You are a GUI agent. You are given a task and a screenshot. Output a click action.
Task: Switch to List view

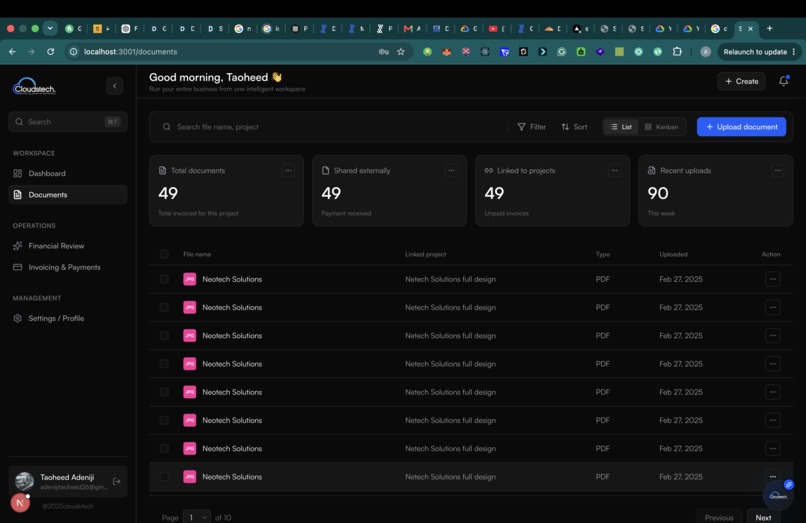click(x=621, y=127)
